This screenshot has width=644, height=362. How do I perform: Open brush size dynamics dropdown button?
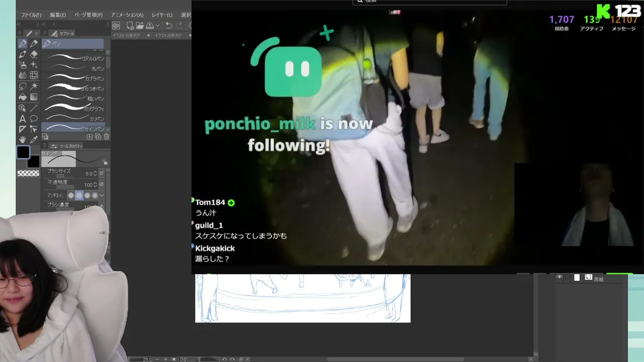pyautogui.click(x=102, y=173)
